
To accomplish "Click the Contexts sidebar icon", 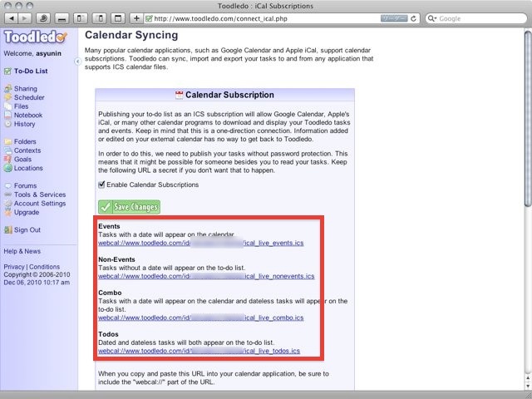I will 7,150.
